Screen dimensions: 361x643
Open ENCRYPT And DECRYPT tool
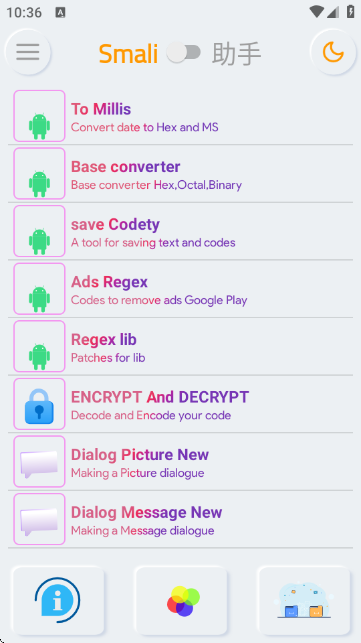tap(180, 404)
